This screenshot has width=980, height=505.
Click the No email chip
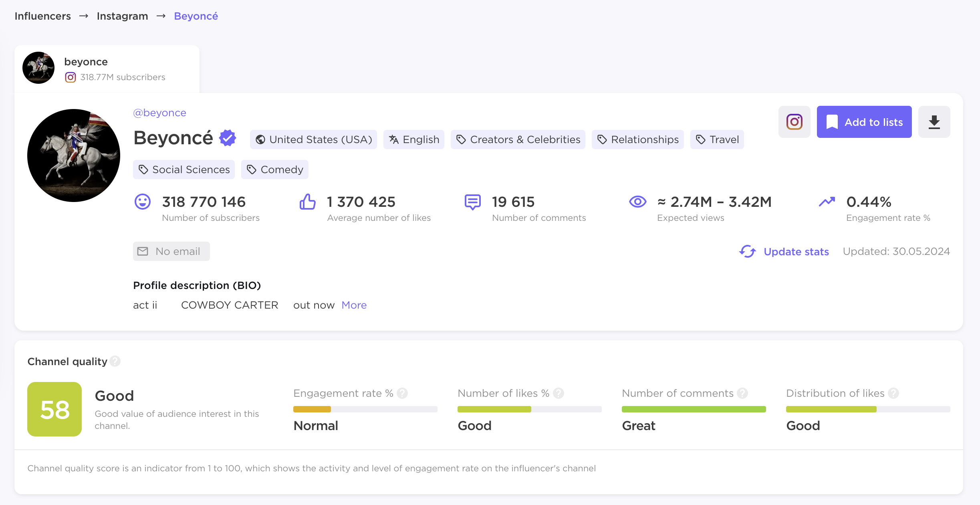click(171, 251)
